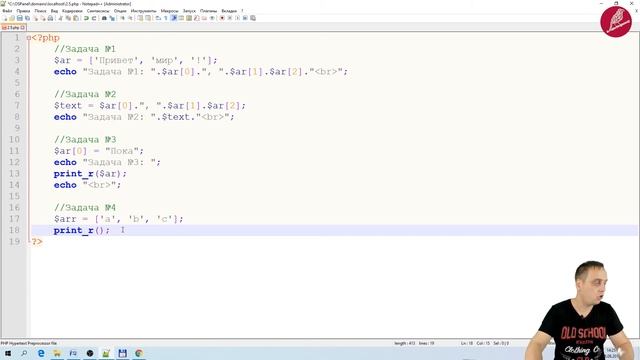Start macro recording with the red icon
This screenshot has width=640, height=360.
click(222, 18)
